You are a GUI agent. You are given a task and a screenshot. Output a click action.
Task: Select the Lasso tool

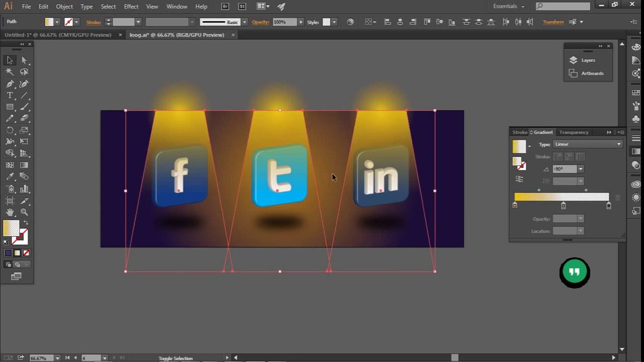24,72
